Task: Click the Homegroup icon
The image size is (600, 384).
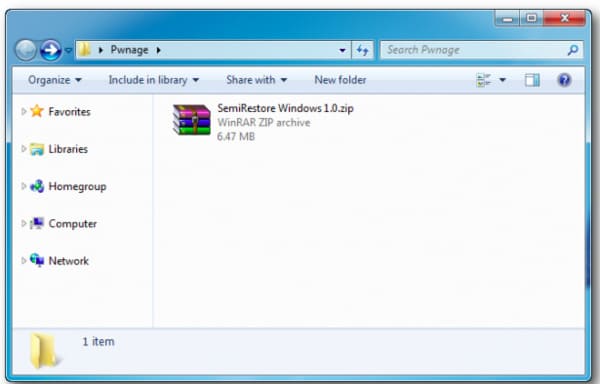Action: [37, 186]
